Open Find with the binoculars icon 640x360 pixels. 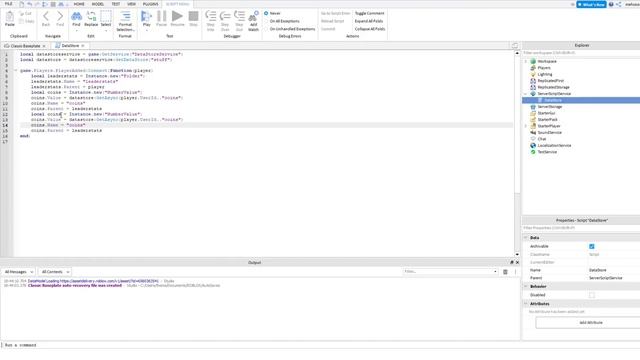pyautogui.click(x=76, y=16)
